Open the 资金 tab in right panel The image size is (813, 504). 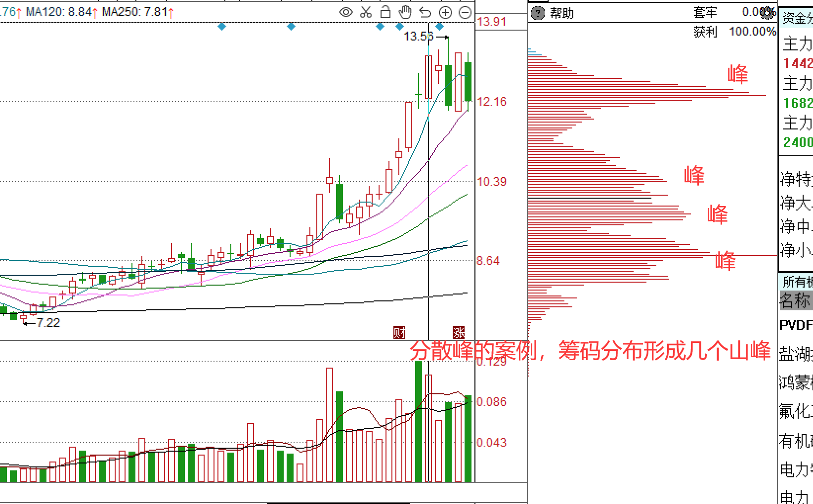[797, 18]
